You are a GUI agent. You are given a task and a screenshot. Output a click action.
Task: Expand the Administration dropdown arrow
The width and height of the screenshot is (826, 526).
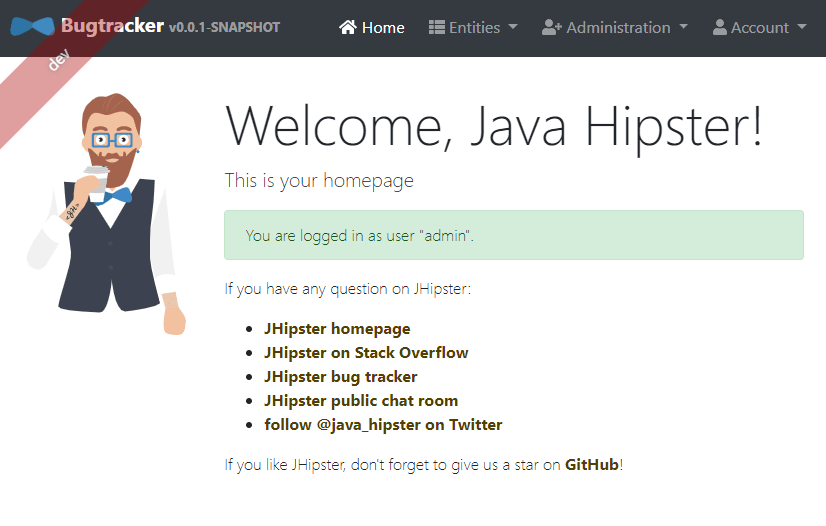tap(683, 26)
